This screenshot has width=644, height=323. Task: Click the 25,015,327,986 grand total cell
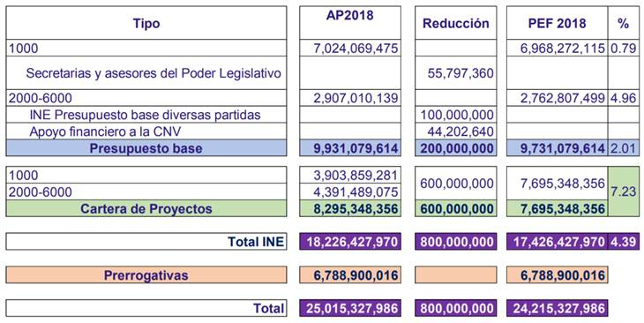(x=350, y=308)
